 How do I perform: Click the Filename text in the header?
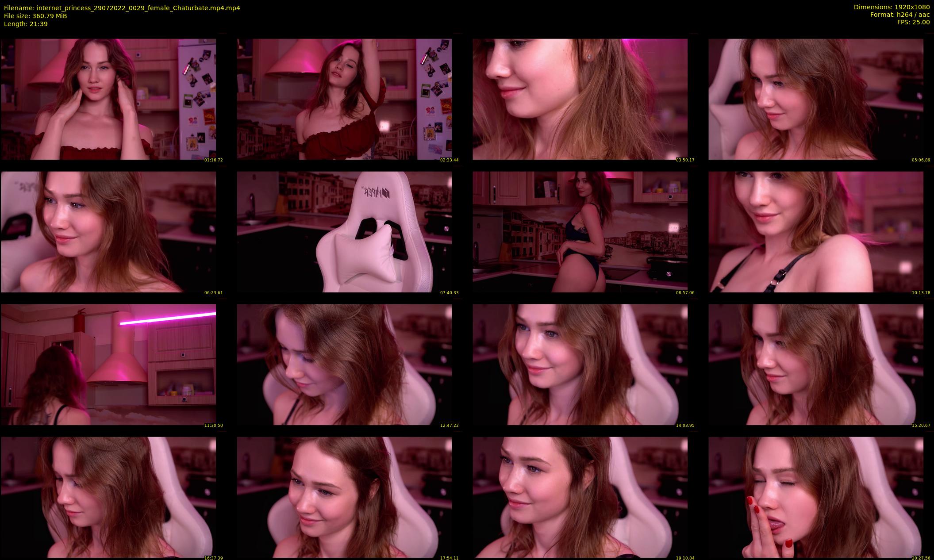click(x=122, y=8)
